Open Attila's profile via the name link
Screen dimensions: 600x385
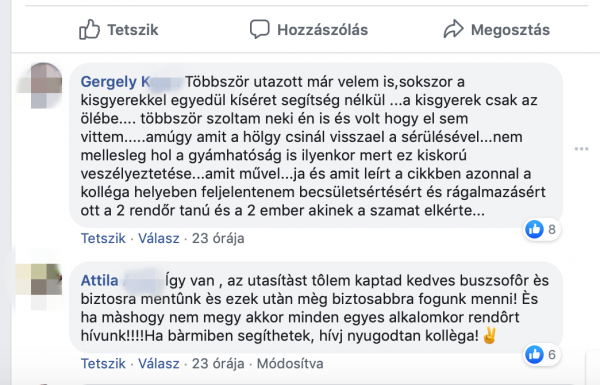122,281
